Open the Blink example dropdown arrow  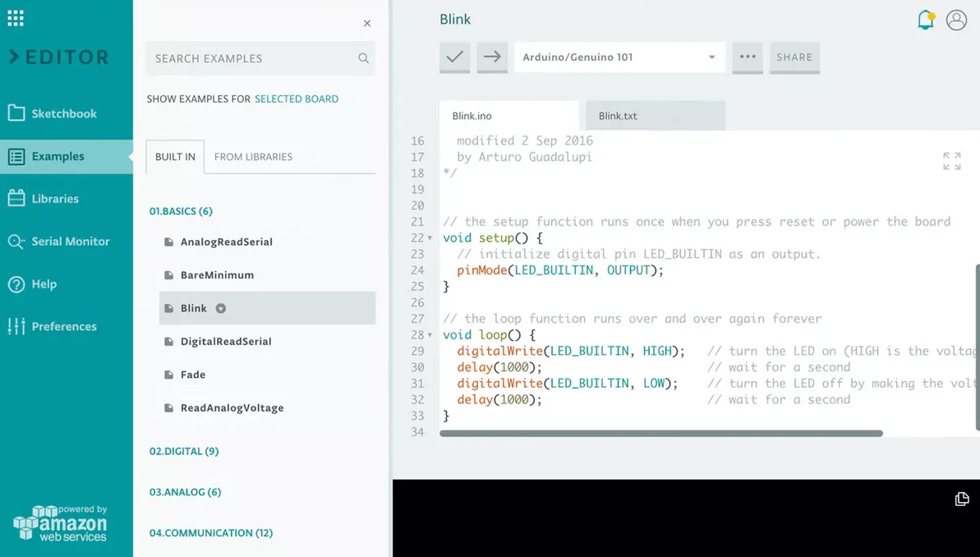pyautogui.click(x=221, y=308)
